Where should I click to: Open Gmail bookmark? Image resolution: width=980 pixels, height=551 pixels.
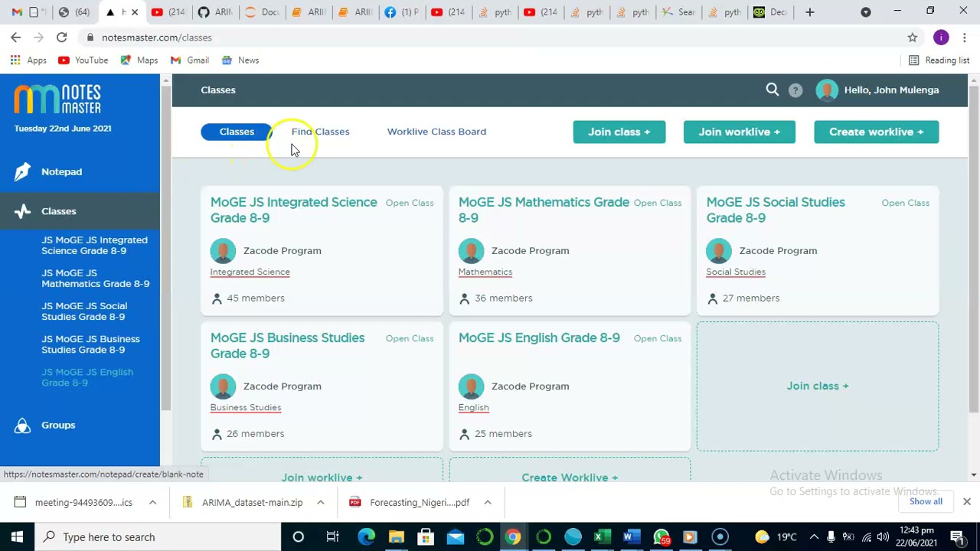(x=189, y=60)
